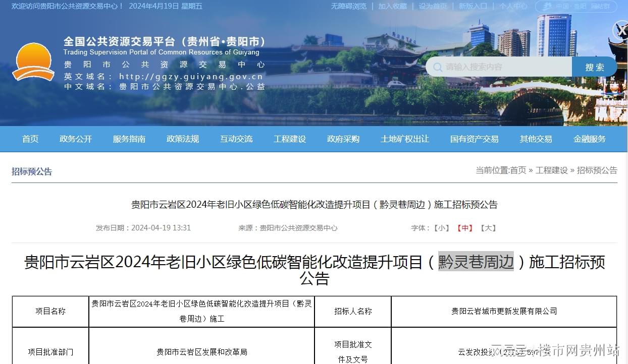Click the highlighted 黔灵巷周边 text in large title
The width and height of the screenshot is (628, 364).
click(x=476, y=262)
